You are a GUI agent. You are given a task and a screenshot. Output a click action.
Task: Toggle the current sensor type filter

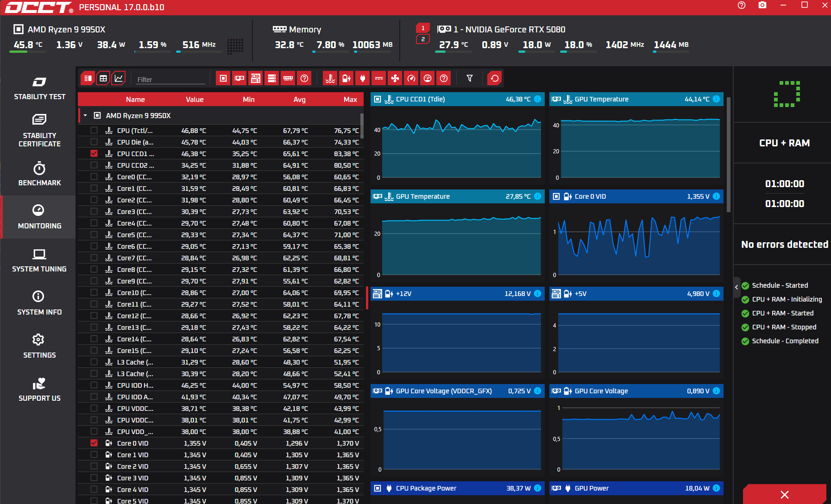click(x=379, y=78)
